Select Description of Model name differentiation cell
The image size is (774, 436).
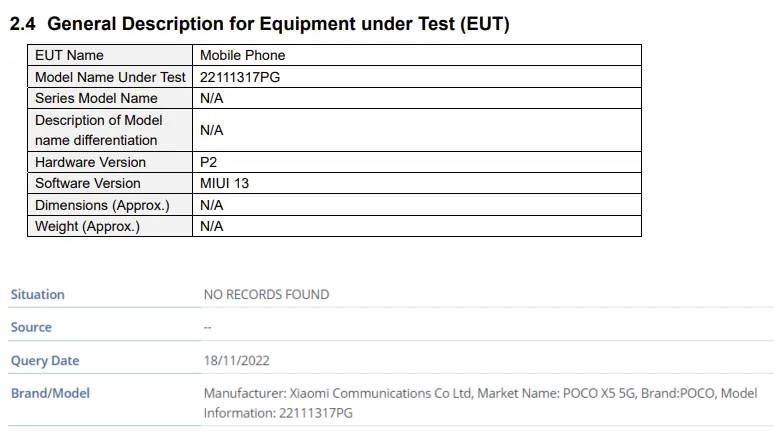point(110,130)
